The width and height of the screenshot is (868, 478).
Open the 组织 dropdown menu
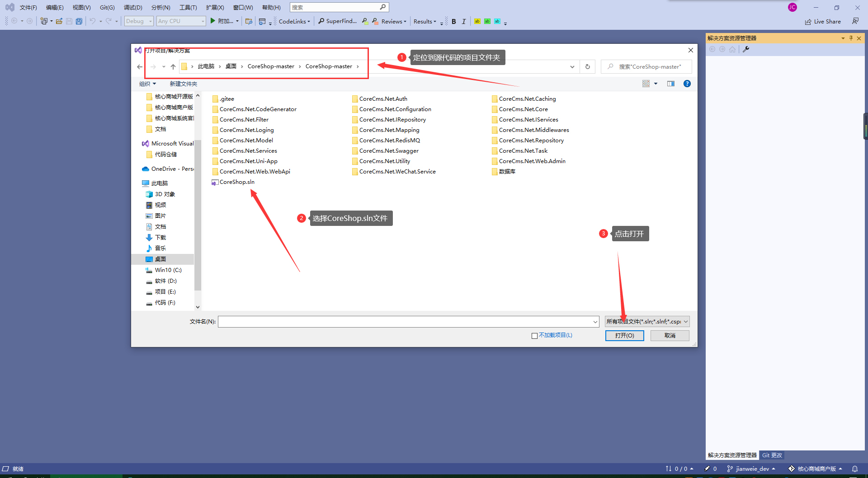click(147, 84)
